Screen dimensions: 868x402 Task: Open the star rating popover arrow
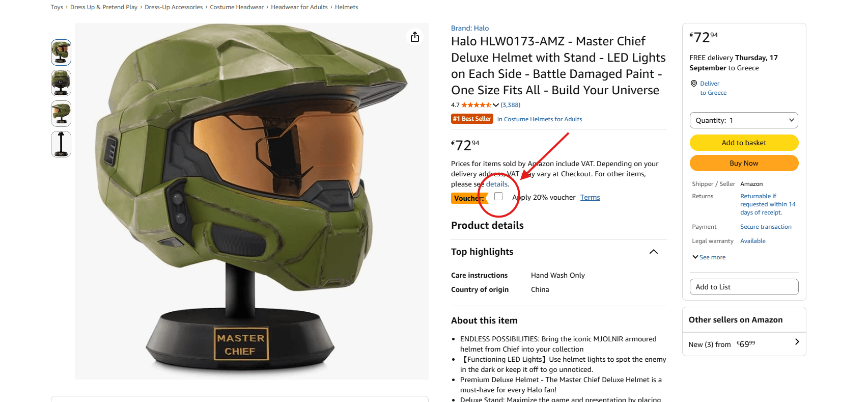[x=496, y=105]
